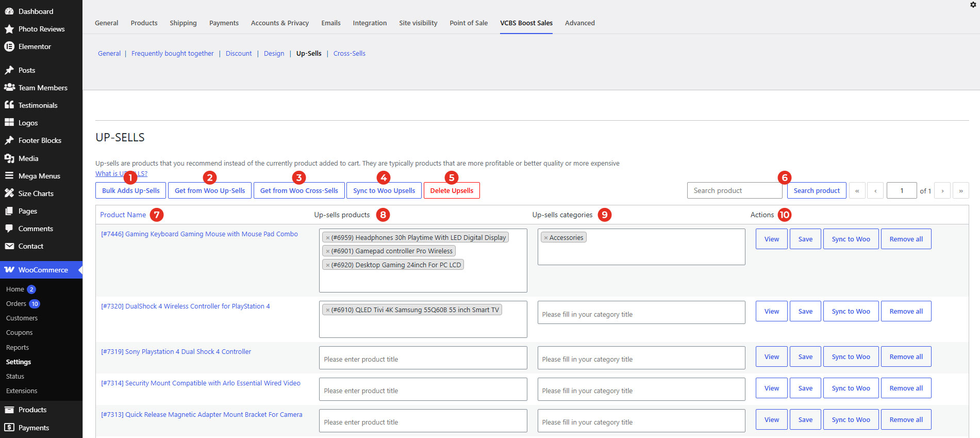Click the Elementor logo icon
The image size is (980, 438).
tap(9, 46)
